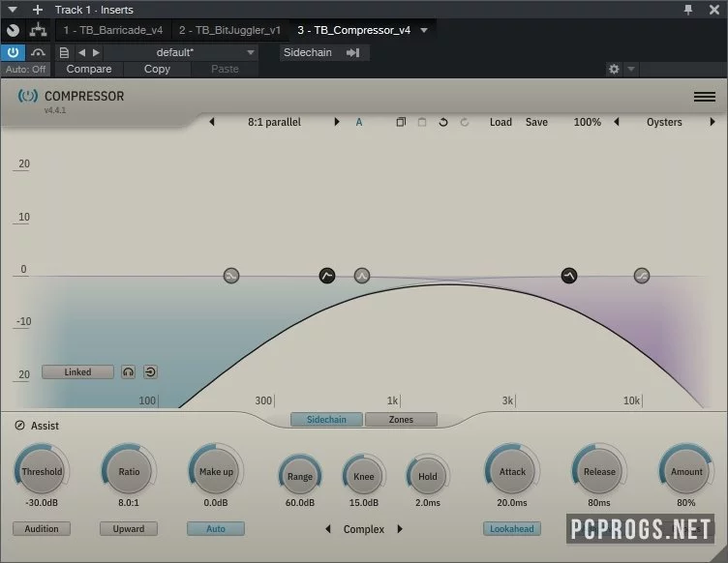Viewport: 728px width, 563px height.
Task: Click Copy button
Action: click(157, 69)
